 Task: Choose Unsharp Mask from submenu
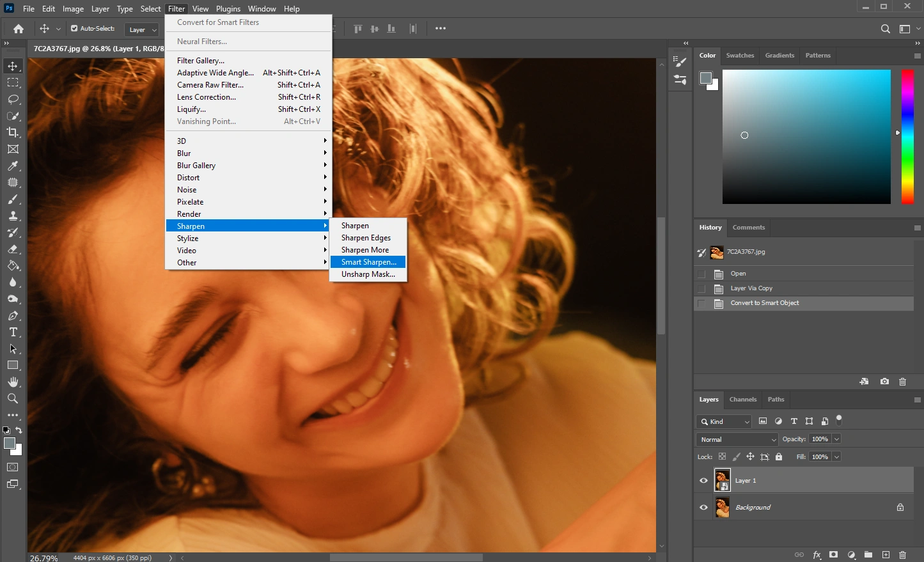click(x=368, y=274)
